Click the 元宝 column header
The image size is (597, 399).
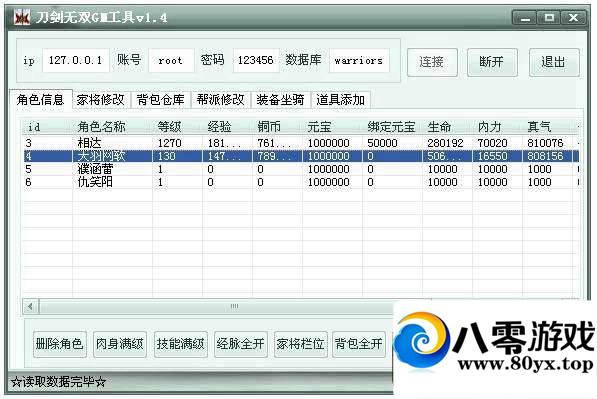[x=332, y=127]
